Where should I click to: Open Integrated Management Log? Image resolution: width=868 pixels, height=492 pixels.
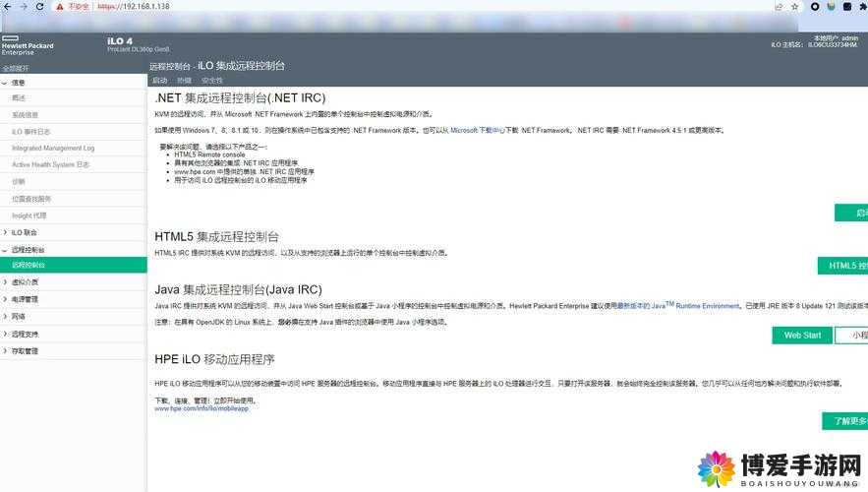53,149
